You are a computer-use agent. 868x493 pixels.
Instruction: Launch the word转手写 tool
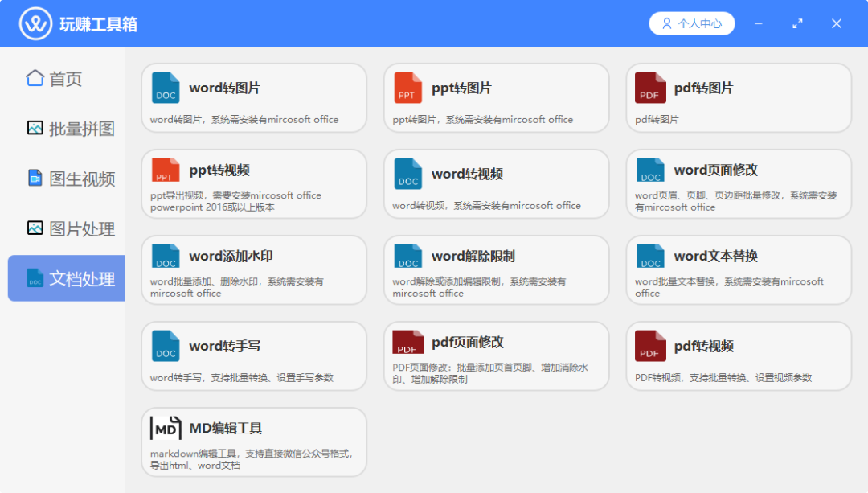pos(255,355)
